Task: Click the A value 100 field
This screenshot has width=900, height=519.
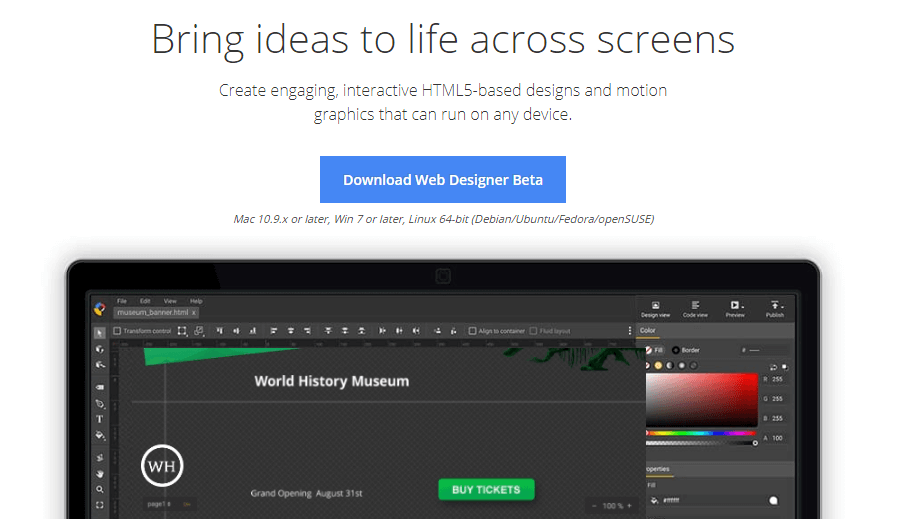Action: [777, 438]
